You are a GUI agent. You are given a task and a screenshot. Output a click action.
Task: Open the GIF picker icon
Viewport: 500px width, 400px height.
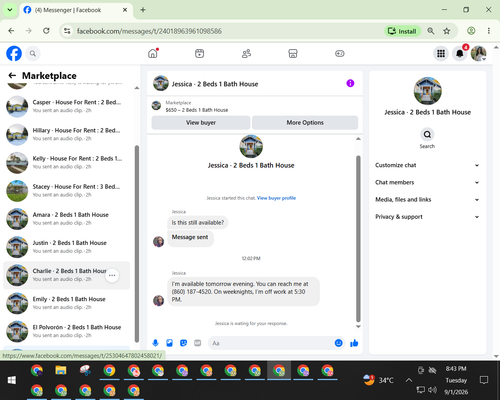[198, 343]
